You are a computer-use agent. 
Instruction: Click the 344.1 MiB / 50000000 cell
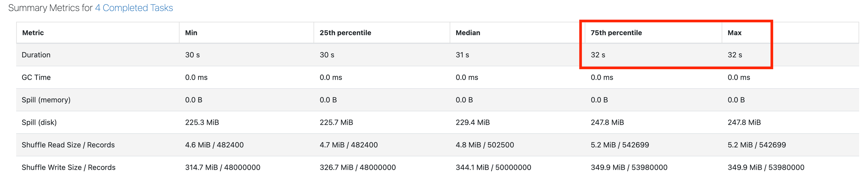click(493, 168)
